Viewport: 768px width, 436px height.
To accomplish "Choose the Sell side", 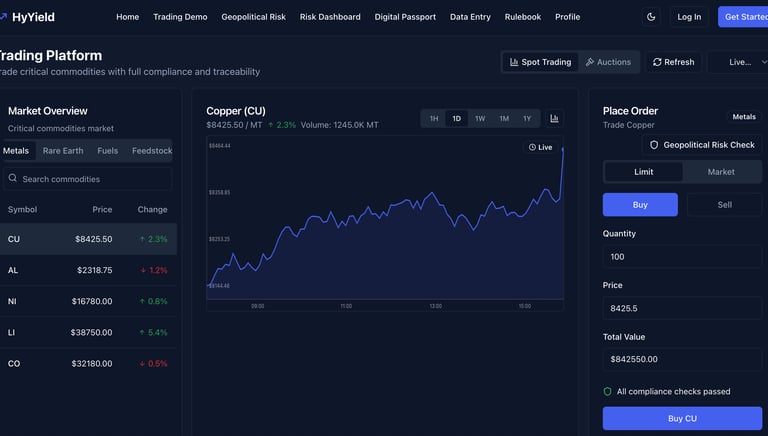I will 724,205.
